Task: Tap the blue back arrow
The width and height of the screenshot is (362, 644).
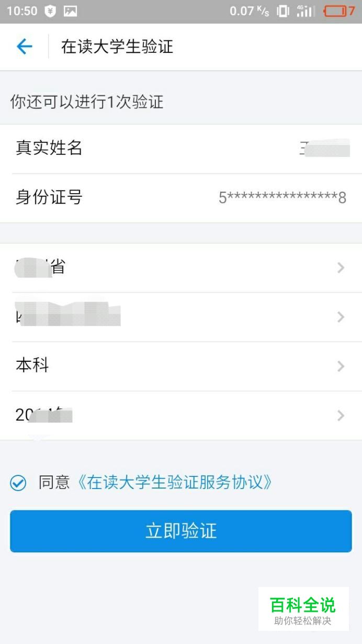Action: (25, 47)
